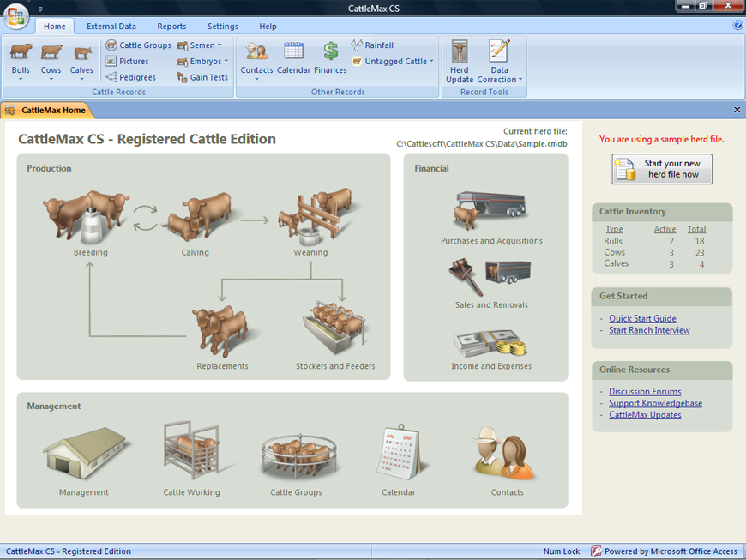Switch to the Help tab
The width and height of the screenshot is (746, 560).
pos(268,27)
